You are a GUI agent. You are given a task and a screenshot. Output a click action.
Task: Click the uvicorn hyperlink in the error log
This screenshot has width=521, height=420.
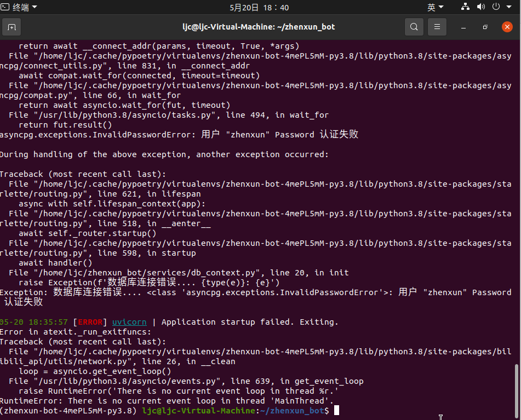coord(129,322)
